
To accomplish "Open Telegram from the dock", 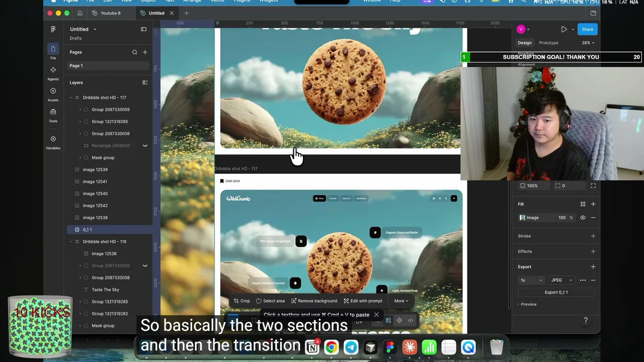I will point(351,347).
